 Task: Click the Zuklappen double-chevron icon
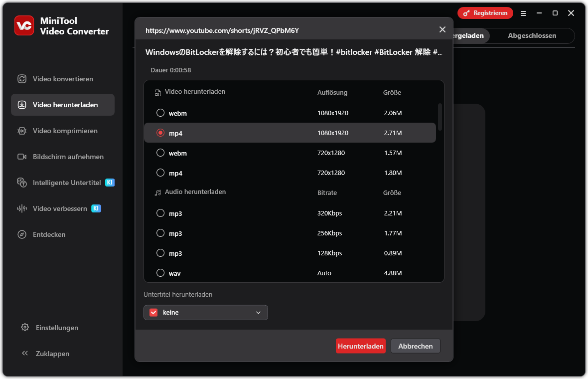[x=25, y=353]
